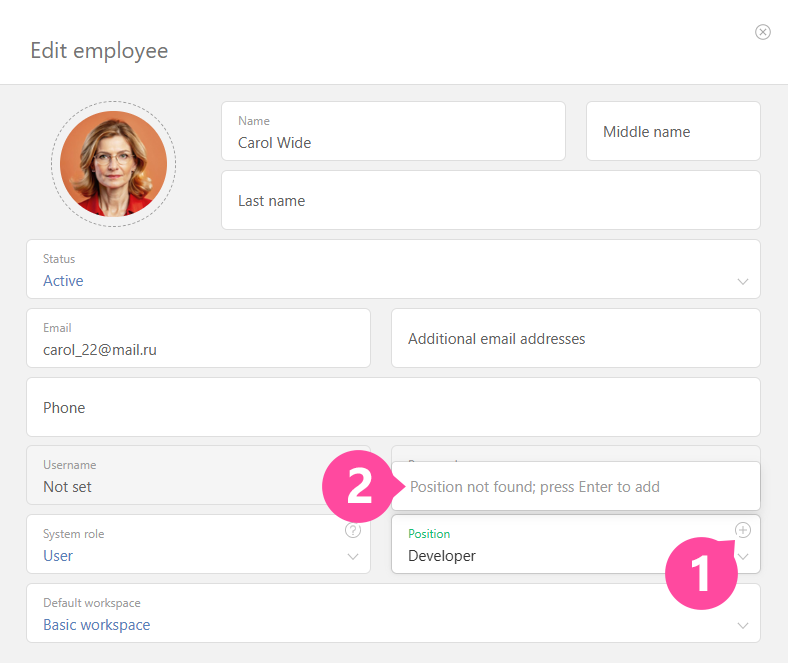Click into the Last name field
This screenshot has width=788, height=663.
tap(490, 201)
